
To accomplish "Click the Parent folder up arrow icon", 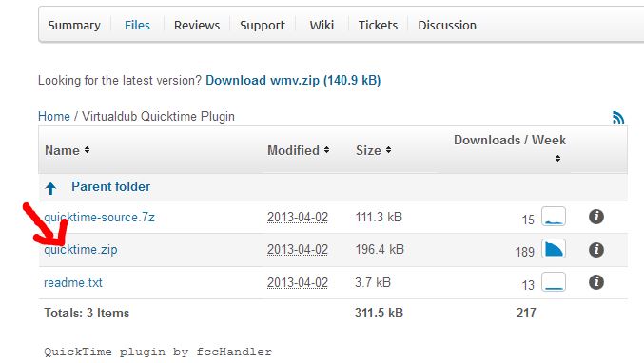I will point(51,188).
